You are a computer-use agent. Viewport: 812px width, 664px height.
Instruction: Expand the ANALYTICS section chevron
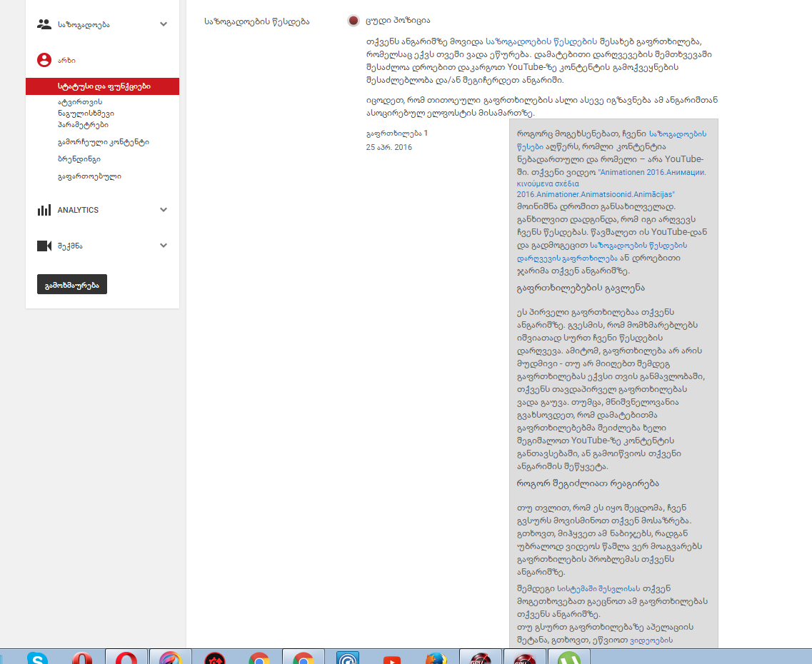pos(164,210)
